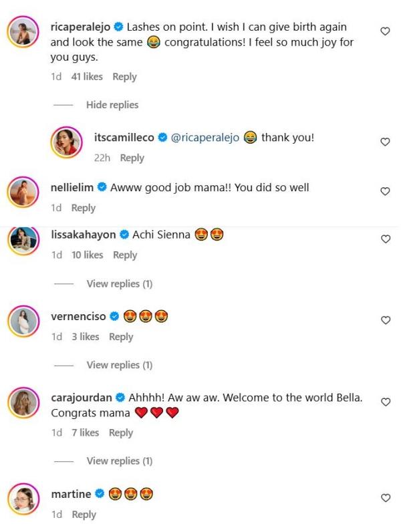Like itscamilleco's thank you reply

[x=385, y=142]
